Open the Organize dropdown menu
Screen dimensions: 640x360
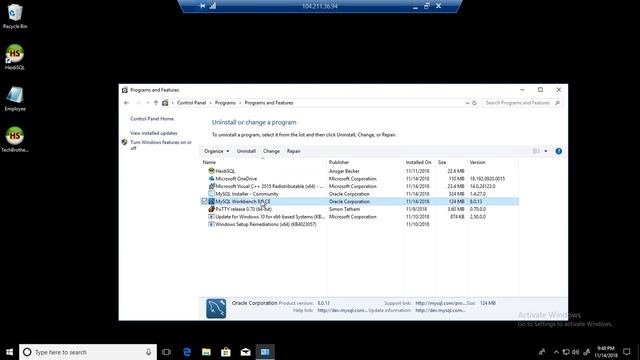[217, 151]
